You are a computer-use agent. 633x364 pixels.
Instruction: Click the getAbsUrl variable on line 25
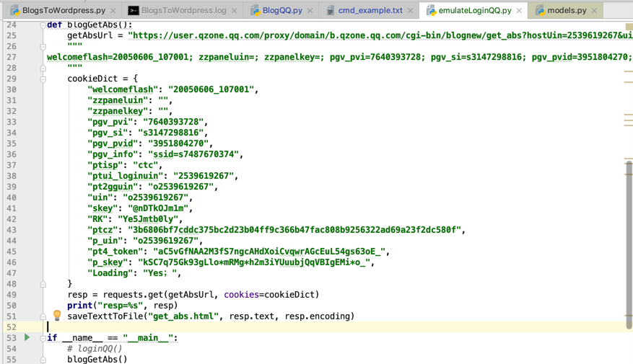point(90,35)
